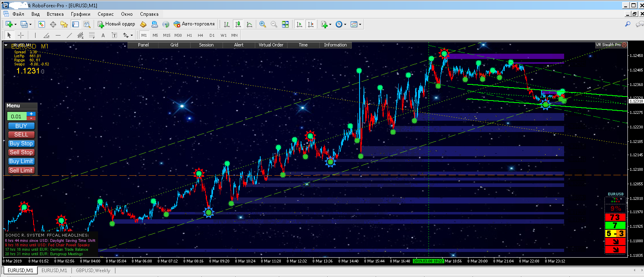Open the Templates dropdown arrow
The width and height of the screenshot is (644, 277).
[360, 24]
